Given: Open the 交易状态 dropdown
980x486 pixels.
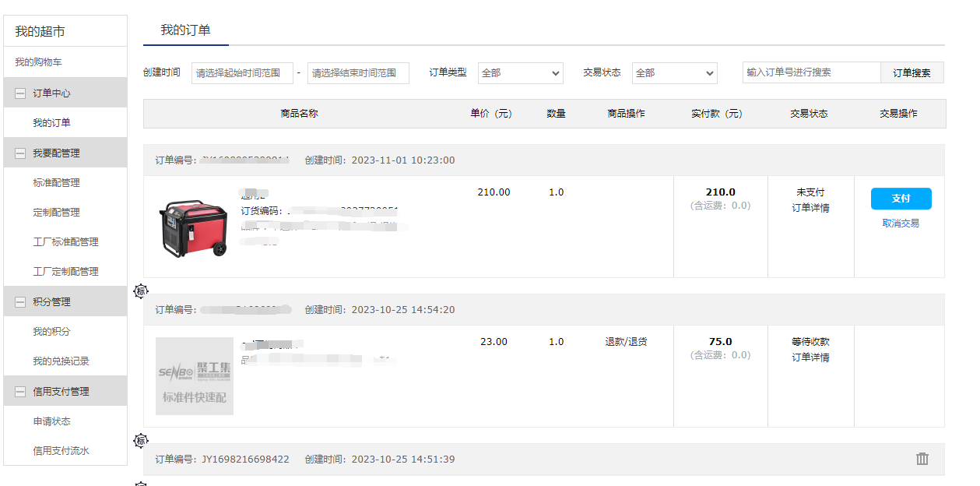Looking at the screenshot, I should [x=674, y=73].
